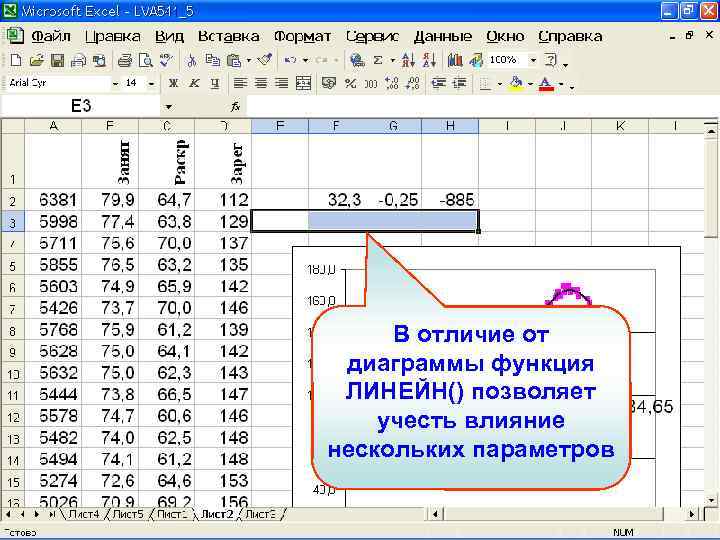The height and width of the screenshot is (540, 720).
Task: Paste from the clipboard
Action: 234,60
